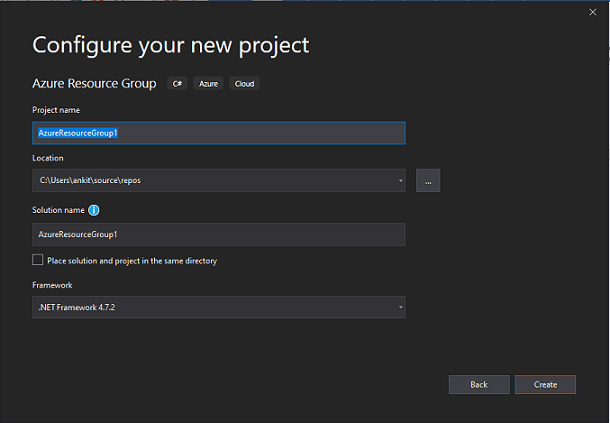
Task: Click the 'Place solution and project in the same directory' label
Action: point(132,261)
